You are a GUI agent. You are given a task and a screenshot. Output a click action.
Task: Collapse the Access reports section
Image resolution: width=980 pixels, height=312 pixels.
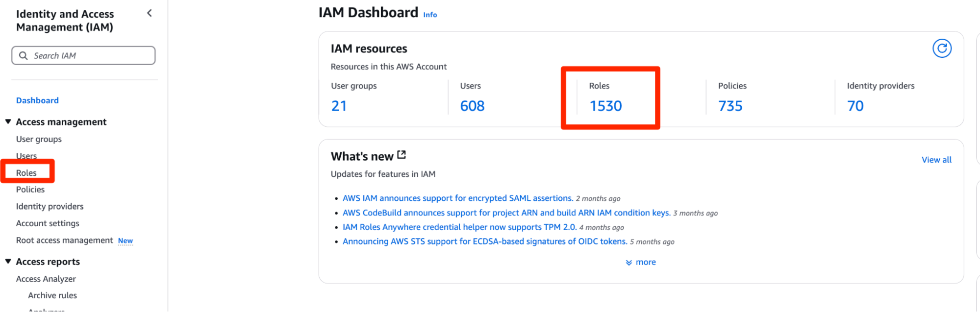point(8,262)
